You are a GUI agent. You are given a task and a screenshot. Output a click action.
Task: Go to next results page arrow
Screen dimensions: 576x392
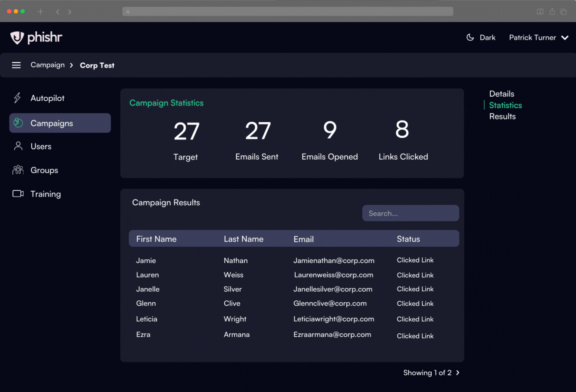[x=458, y=373]
